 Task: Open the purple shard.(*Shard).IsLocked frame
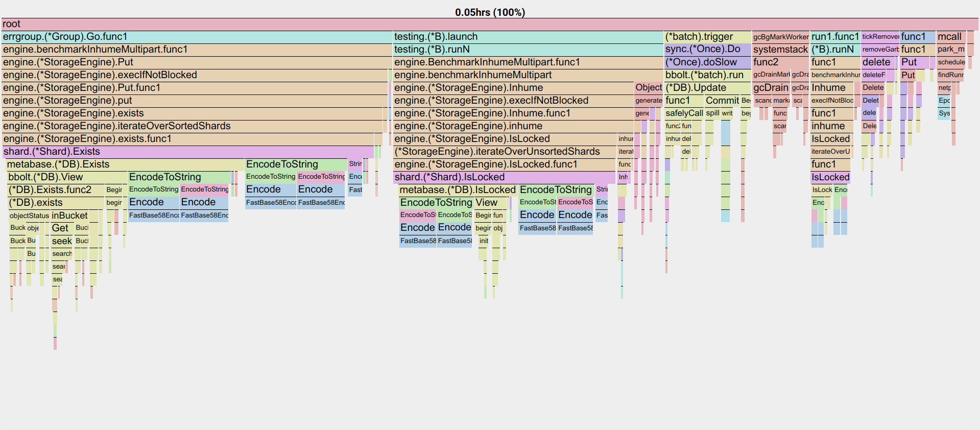pos(505,177)
